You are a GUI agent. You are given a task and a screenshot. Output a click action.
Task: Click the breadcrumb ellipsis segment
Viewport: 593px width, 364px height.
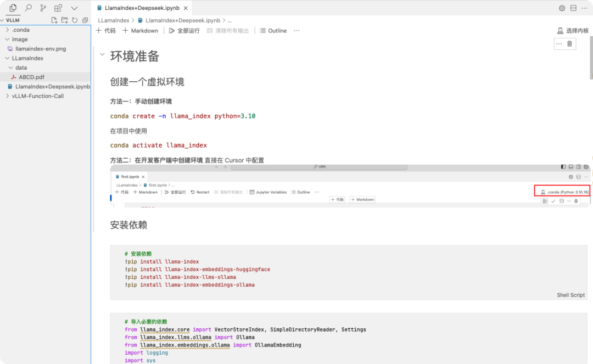coord(230,20)
